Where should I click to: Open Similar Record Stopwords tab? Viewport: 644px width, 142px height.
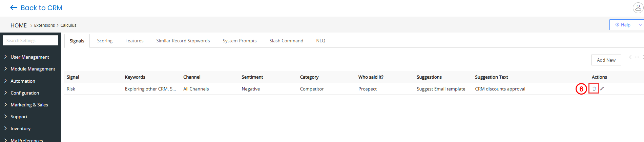(x=183, y=41)
